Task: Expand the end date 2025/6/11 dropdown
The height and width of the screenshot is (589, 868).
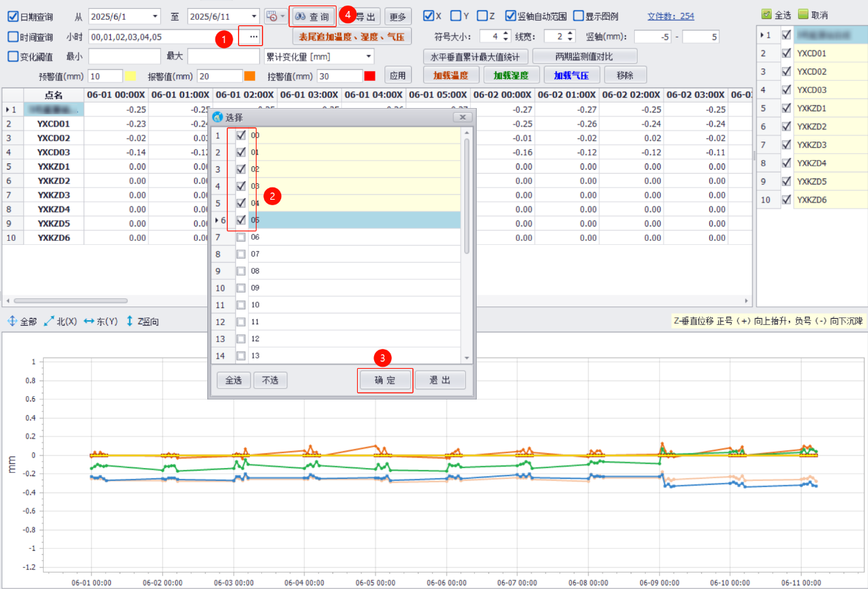Action: (x=254, y=16)
